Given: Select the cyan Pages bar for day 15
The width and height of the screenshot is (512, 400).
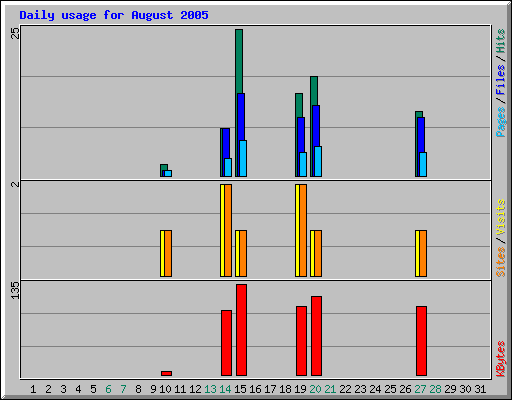Looking at the screenshot, I should [x=243, y=158].
